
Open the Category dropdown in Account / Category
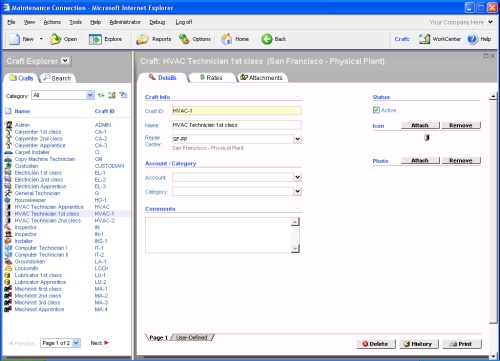point(297,191)
